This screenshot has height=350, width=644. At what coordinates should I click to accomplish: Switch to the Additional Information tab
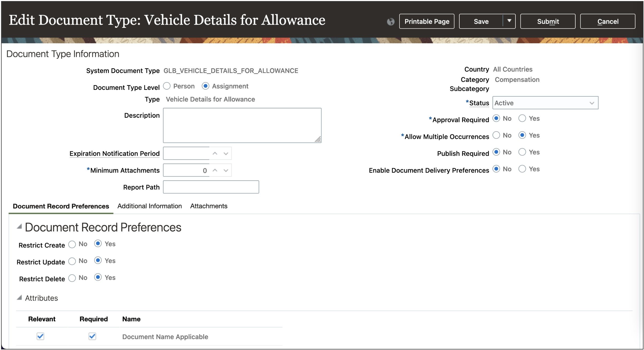[149, 206]
